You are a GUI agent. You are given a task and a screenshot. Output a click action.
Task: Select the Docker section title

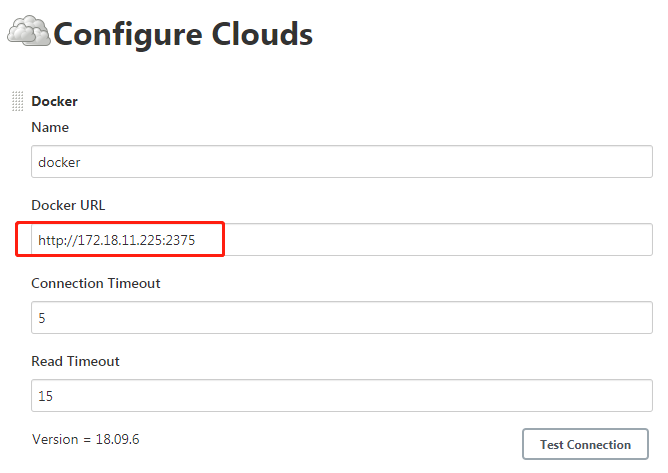[x=54, y=101]
